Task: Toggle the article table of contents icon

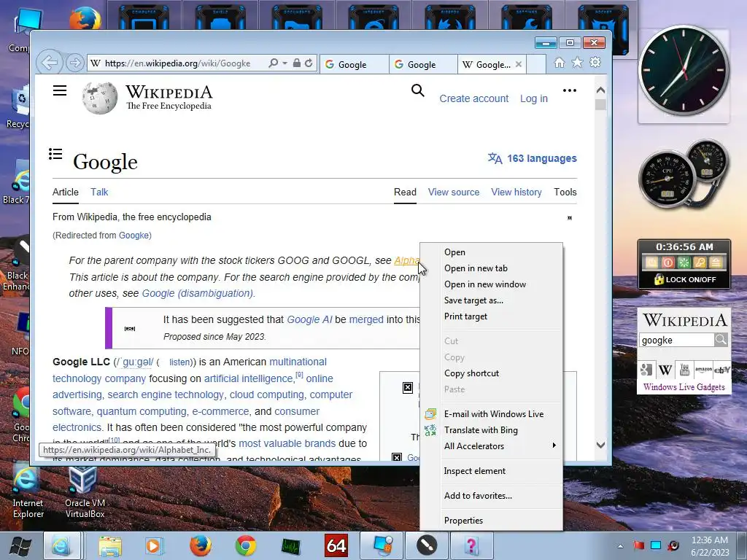Action: tap(55, 154)
